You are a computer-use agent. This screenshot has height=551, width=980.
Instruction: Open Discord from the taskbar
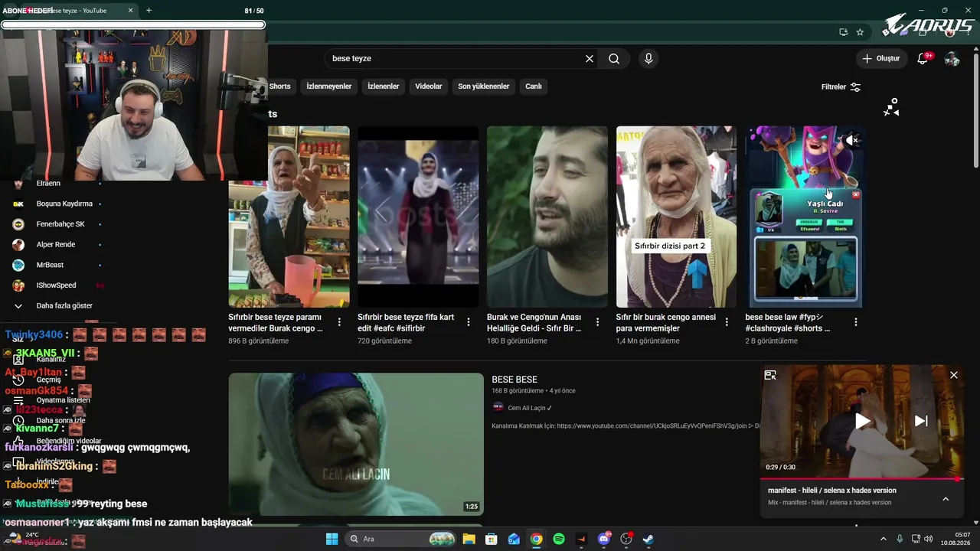pos(604,539)
